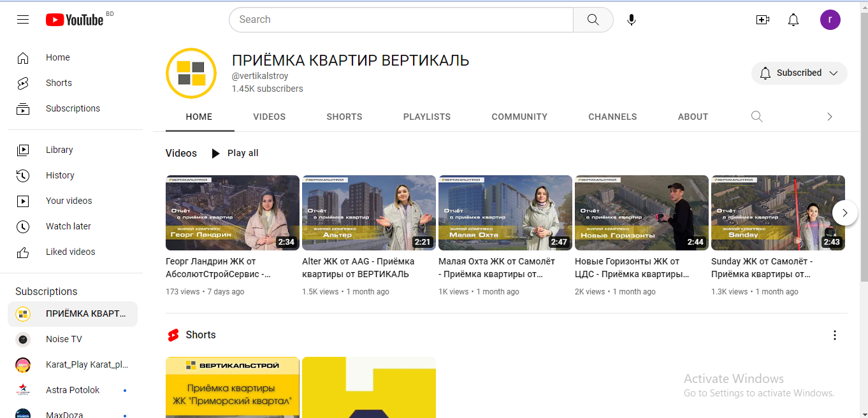Image resolution: width=868 pixels, height=418 pixels.
Task: Open Георг Ландрин ЖК video title
Action: point(219,268)
